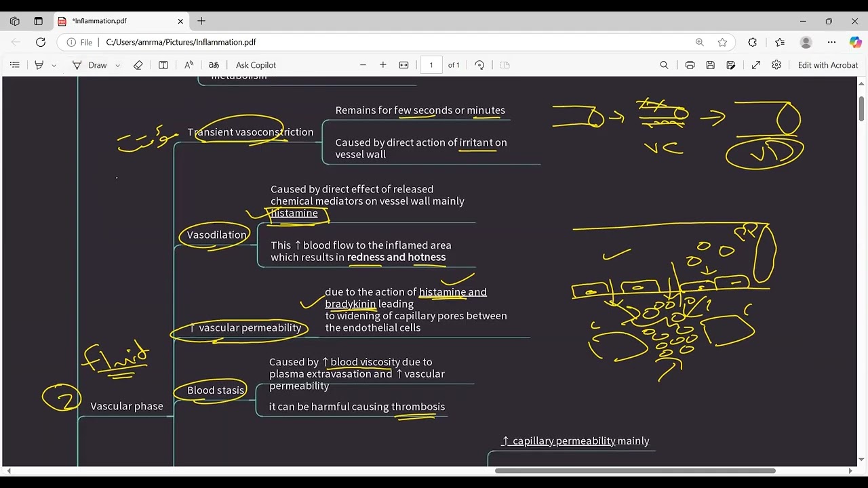
Task: Refresh the page
Action: [41, 42]
